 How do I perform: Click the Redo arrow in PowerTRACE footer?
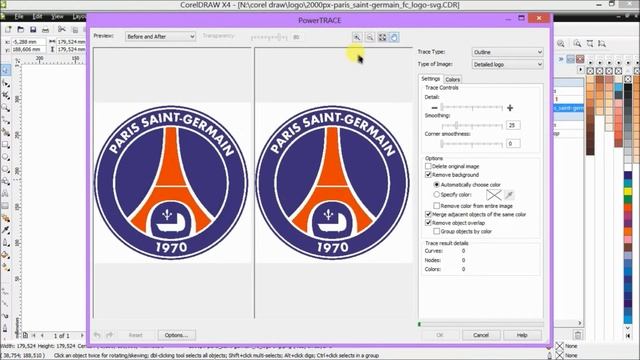109,335
